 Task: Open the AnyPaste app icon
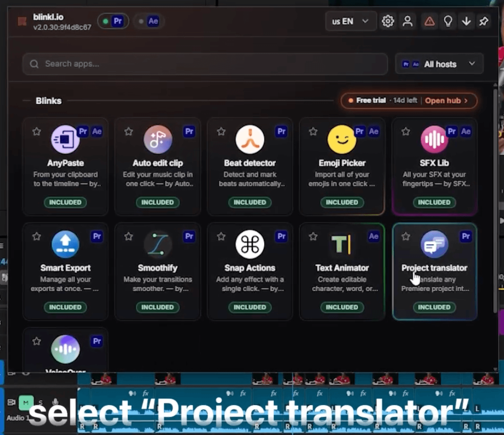pyautogui.click(x=65, y=139)
